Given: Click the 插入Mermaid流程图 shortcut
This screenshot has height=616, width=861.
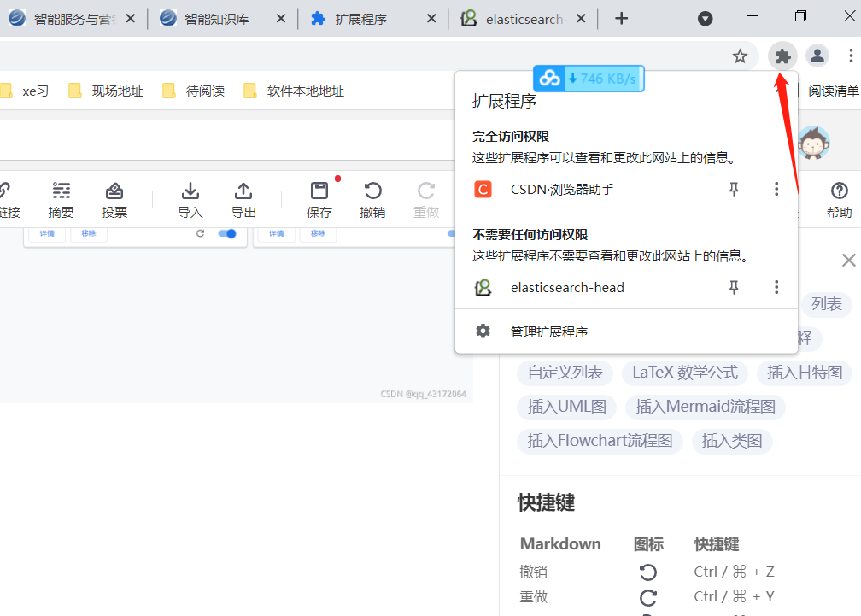Looking at the screenshot, I should click(x=705, y=407).
